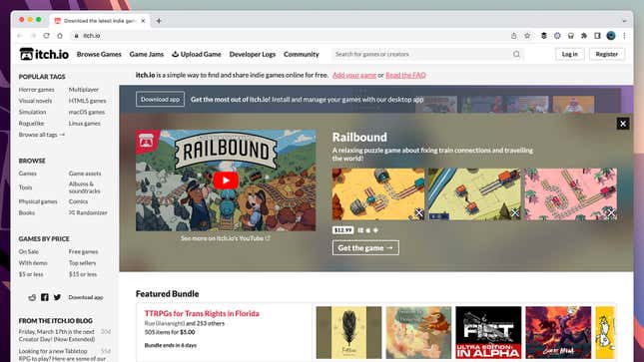Open the feather cover bundle thumbnail
The height and width of the screenshot is (362, 644).
pos(348,332)
